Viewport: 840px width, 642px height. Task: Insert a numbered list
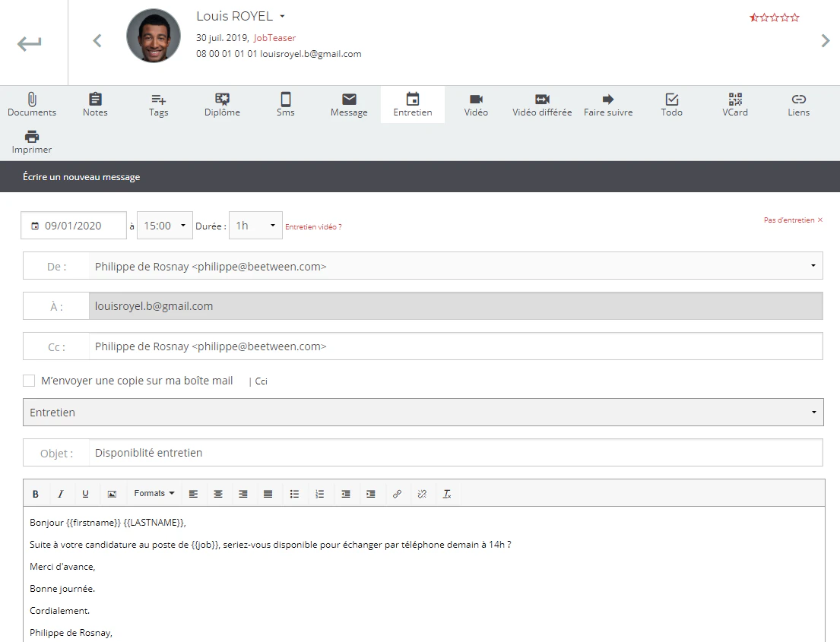[x=320, y=494]
